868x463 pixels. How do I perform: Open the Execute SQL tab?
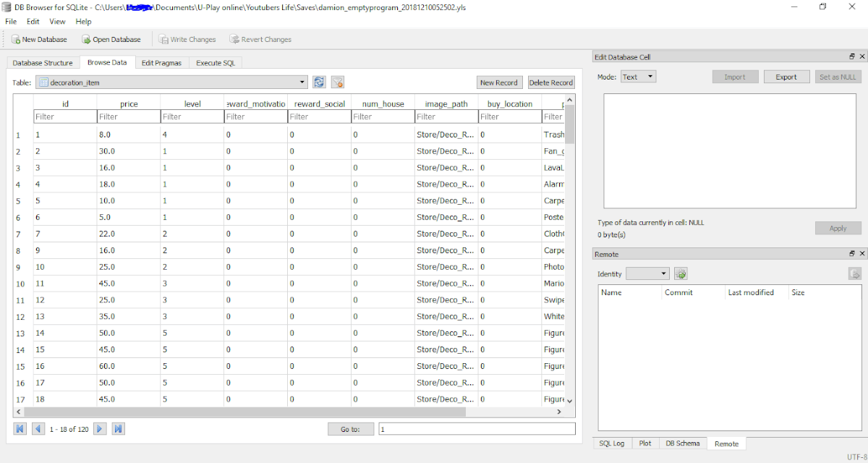[x=216, y=63]
